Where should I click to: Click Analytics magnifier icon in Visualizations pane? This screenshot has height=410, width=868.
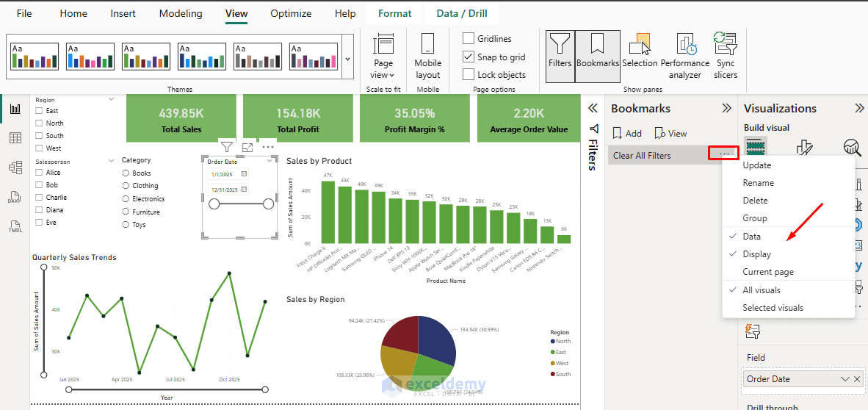pyautogui.click(x=852, y=147)
